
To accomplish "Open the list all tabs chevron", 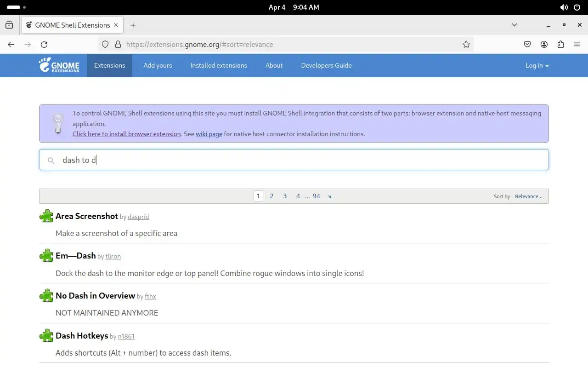I will click(x=514, y=25).
